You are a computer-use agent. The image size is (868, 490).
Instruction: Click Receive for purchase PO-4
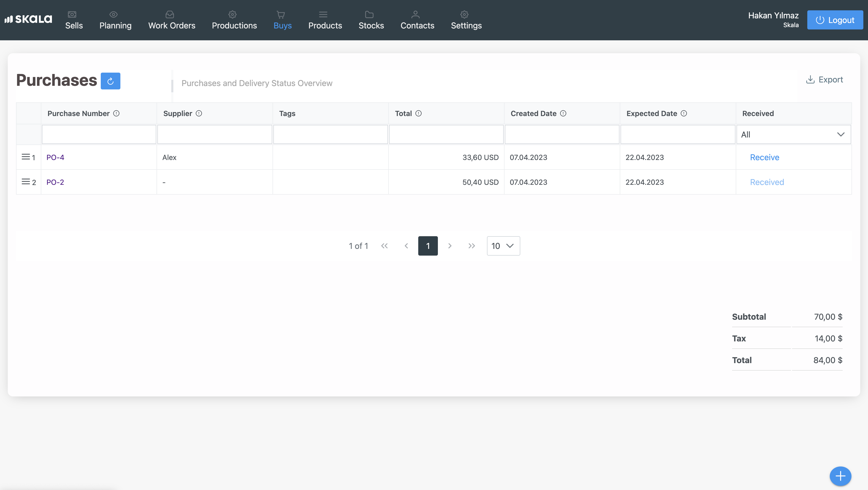pyautogui.click(x=764, y=157)
